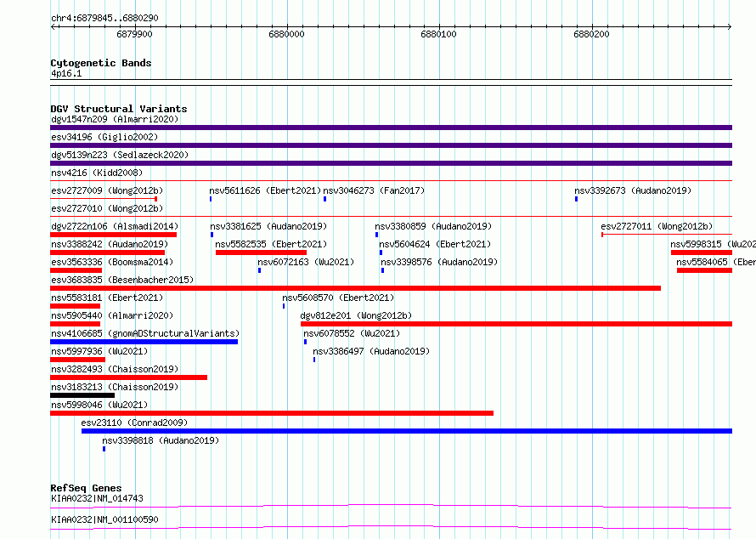
Task: Select the esv3683835 (Besenbacher2015) label
Action: point(122,280)
